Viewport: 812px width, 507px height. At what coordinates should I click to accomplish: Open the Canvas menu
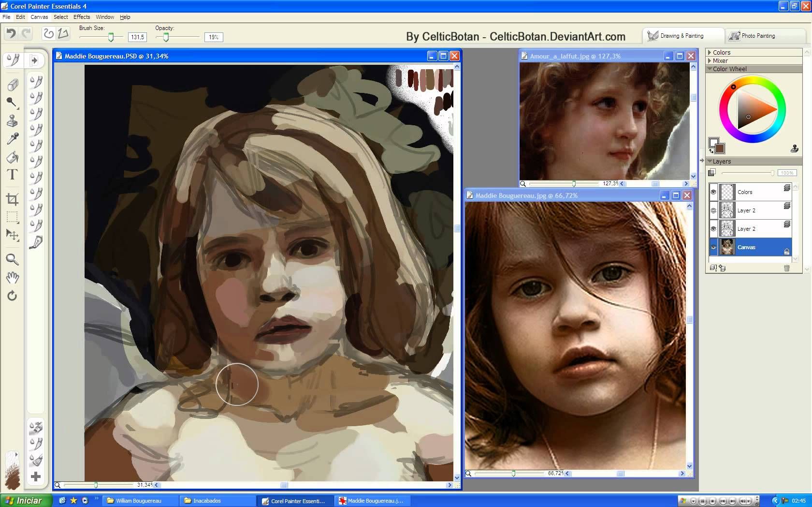[x=39, y=17]
